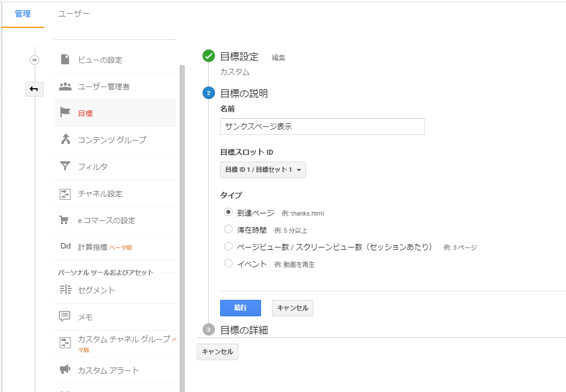
Task: Select the 滞在時間 radio button
Action: pos(228,229)
